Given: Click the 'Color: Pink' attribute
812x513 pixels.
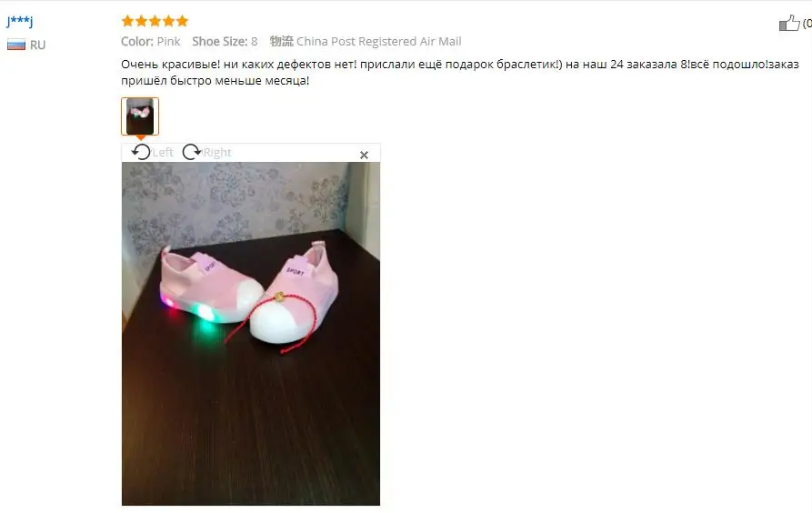Looking at the screenshot, I should click(151, 42).
